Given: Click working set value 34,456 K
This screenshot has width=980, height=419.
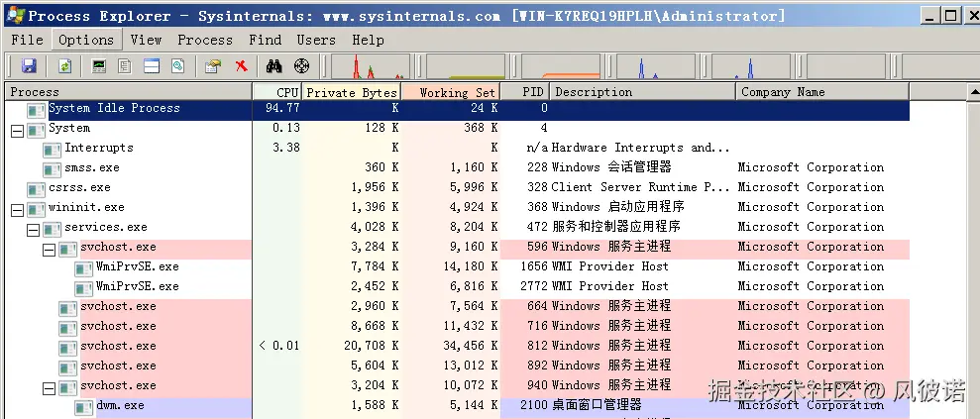Looking at the screenshot, I should point(474,346).
